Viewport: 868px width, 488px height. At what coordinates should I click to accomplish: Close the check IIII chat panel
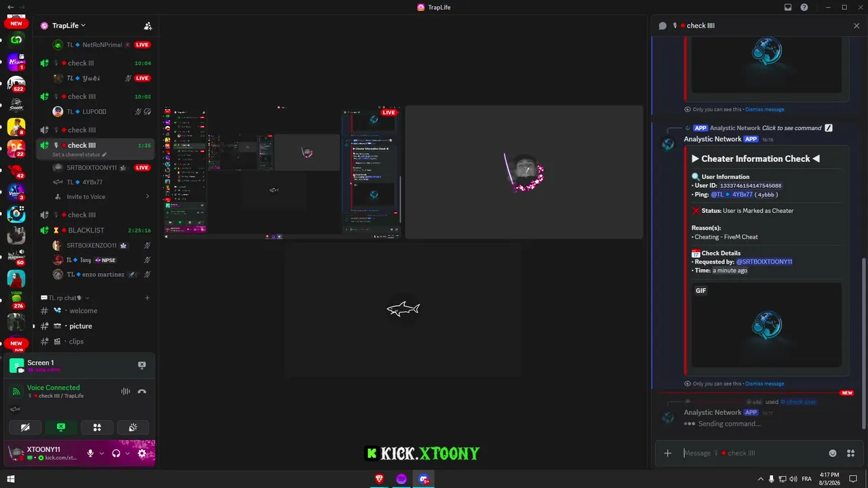point(856,26)
